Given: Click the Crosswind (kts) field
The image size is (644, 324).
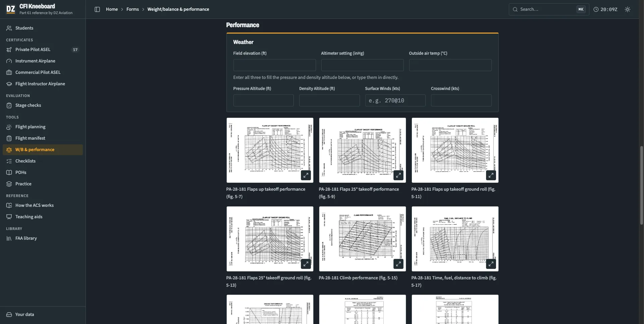Looking at the screenshot, I should click(x=461, y=100).
